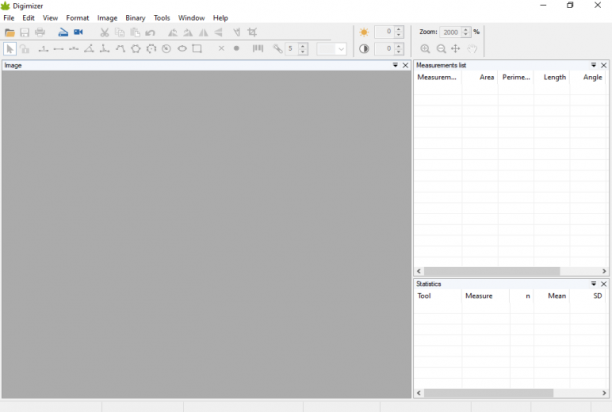Select the arrow pointer tool
This screenshot has height=412, width=612.
pyautogui.click(x=10, y=49)
